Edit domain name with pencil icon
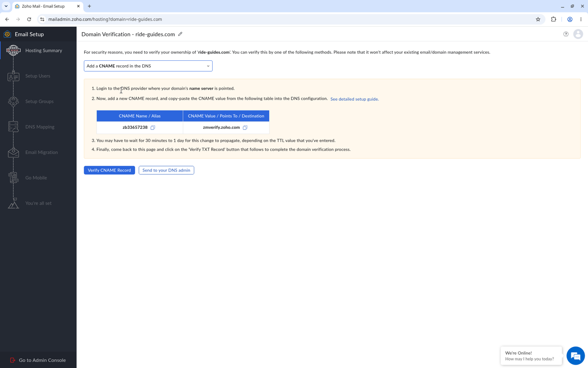The image size is (588, 368). point(180,34)
